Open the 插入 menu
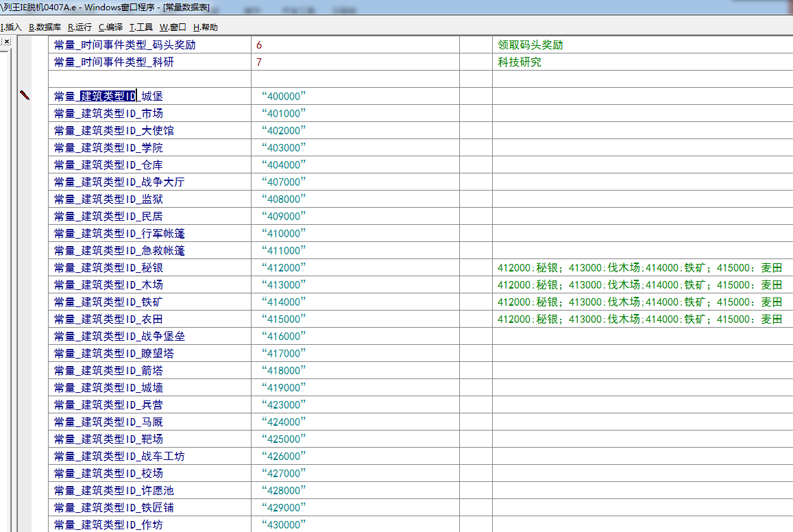 12,27
